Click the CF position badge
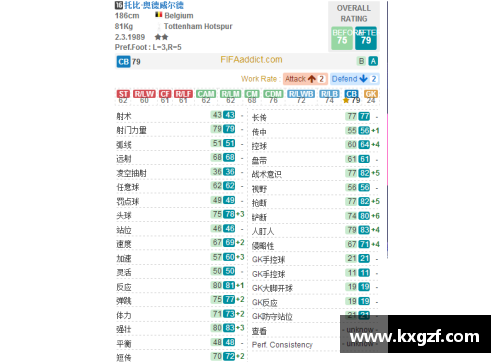 [165, 94]
